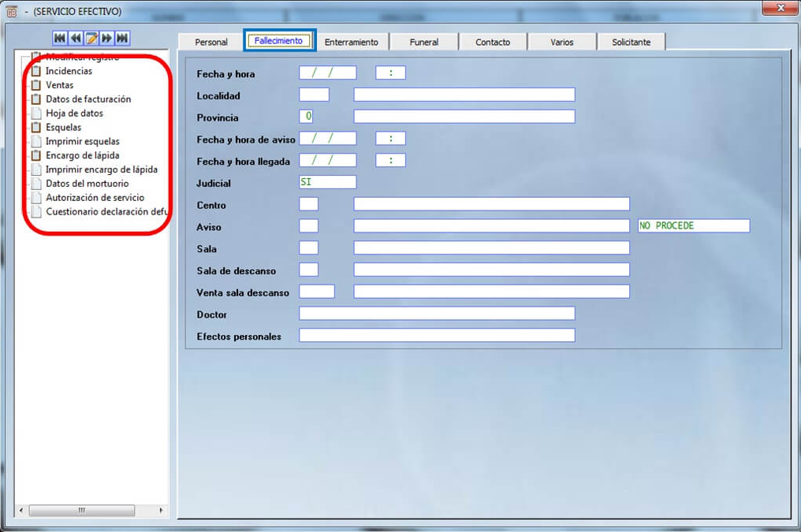The height and width of the screenshot is (532, 801).
Task: Click the Efectos personales field
Action: click(x=437, y=336)
